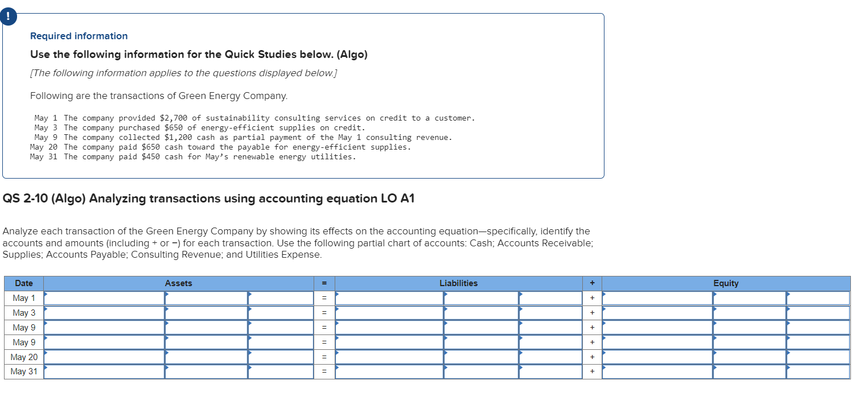The height and width of the screenshot is (409, 868).
Task: Open second Assets dropdown in May 1 row
Action: tap(206, 298)
